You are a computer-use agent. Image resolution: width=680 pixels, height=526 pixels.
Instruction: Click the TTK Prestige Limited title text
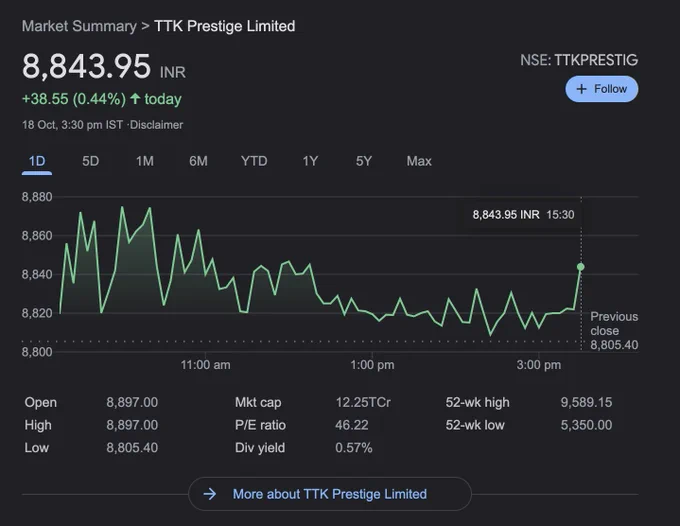coord(225,26)
